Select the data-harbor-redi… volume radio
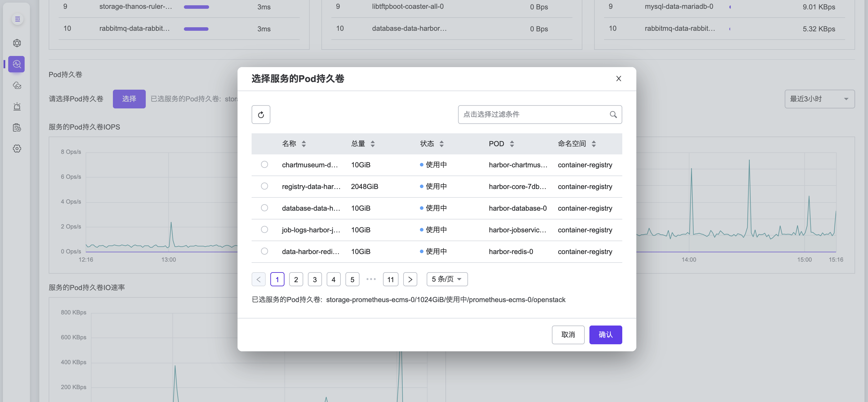The image size is (868, 402). pyautogui.click(x=265, y=251)
